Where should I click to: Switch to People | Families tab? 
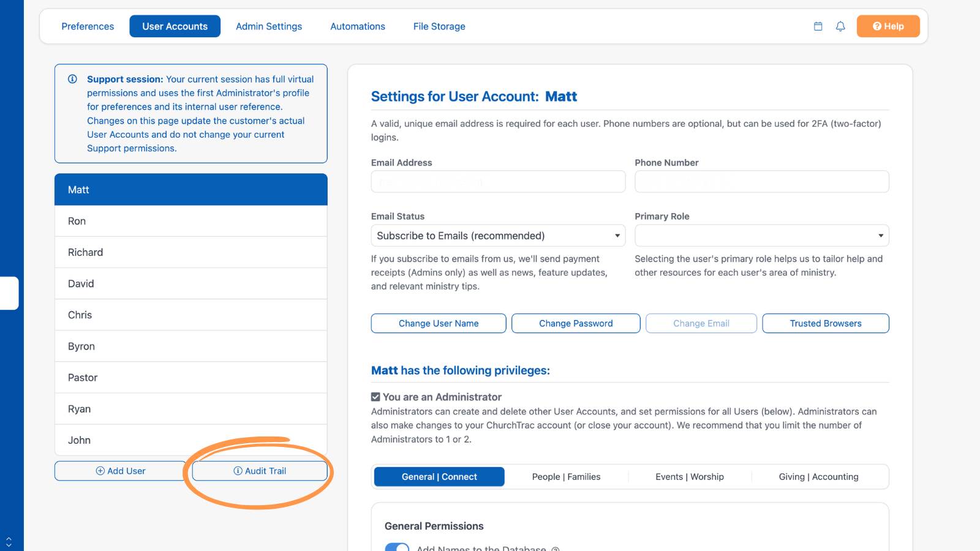(x=566, y=477)
